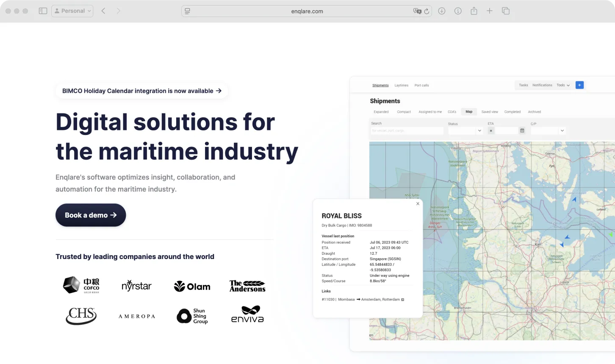The height and width of the screenshot is (364, 615).
Task: Click the ETA operator equals selector
Action: coord(491,131)
